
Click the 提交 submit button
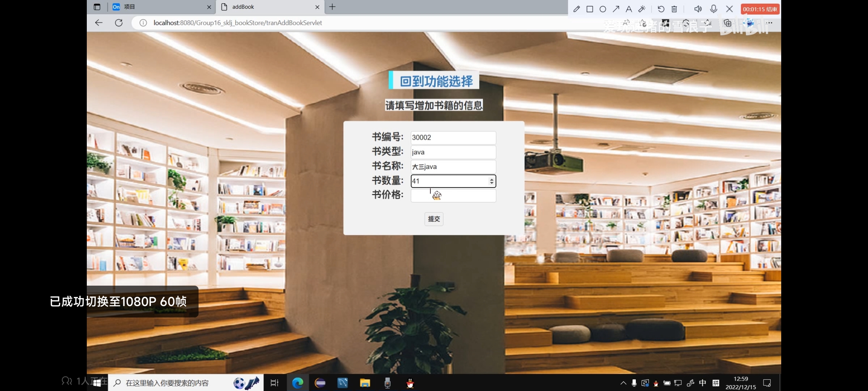point(433,219)
